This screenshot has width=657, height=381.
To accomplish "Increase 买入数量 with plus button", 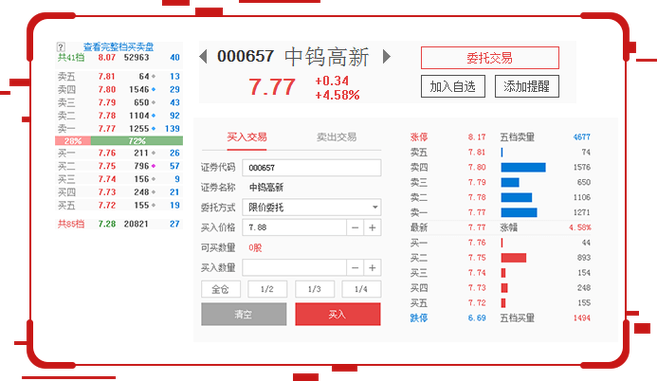I will point(372,267).
